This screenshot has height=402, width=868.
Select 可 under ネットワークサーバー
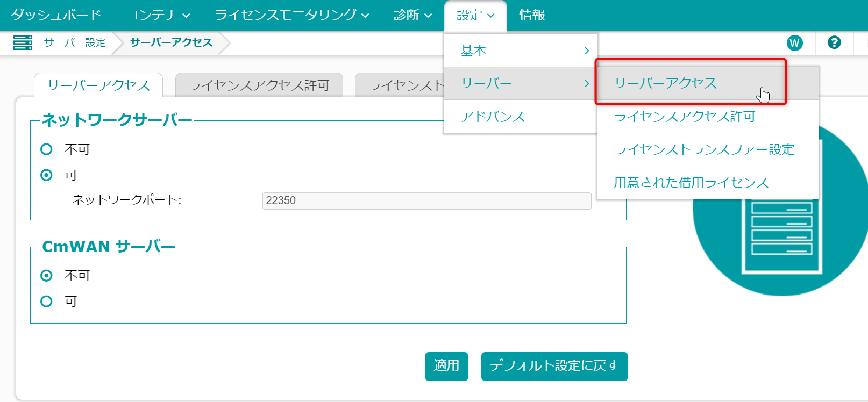[x=47, y=175]
